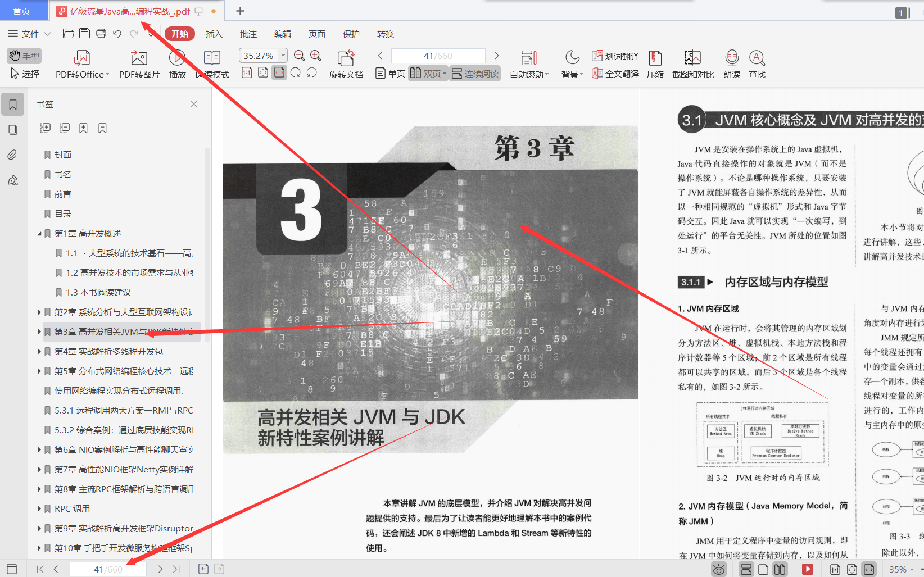The width and height of the screenshot is (924, 577).
Task: Compress the PDF using 压缩
Action: point(655,63)
